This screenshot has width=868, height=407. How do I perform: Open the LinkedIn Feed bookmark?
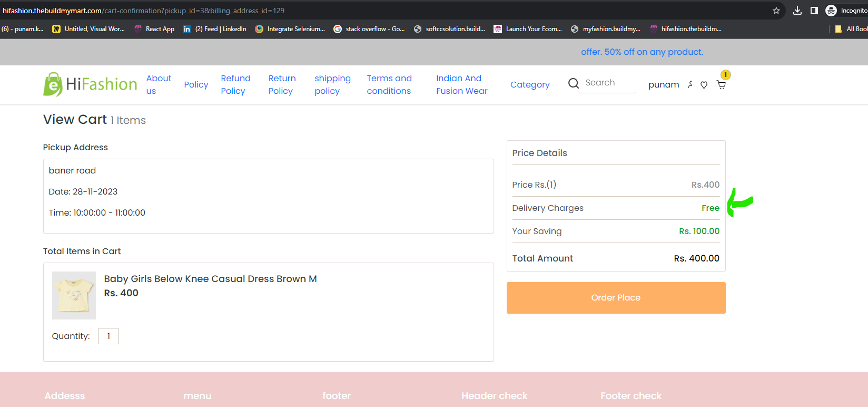tap(215, 29)
